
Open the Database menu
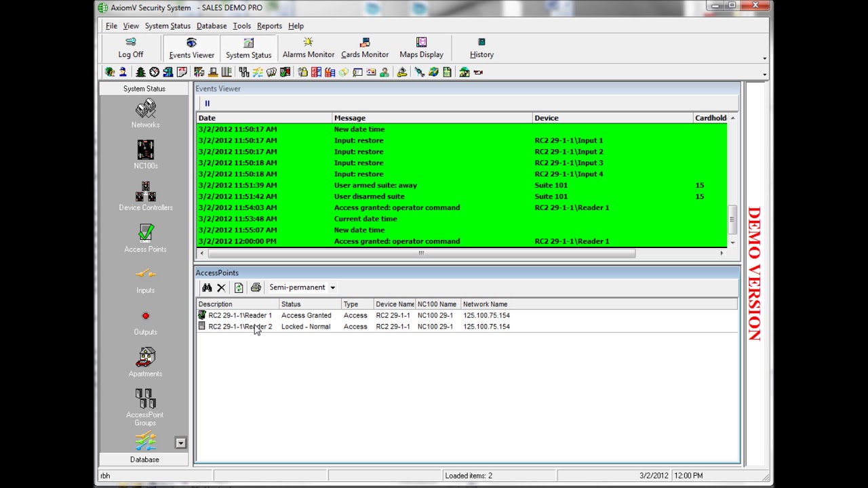212,26
